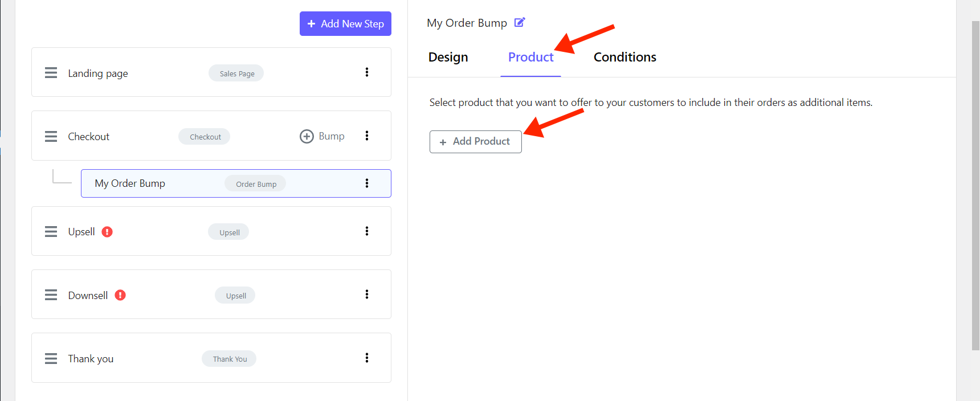This screenshot has height=401, width=980.
Task: Switch to the Conditions tab
Action: coord(625,57)
